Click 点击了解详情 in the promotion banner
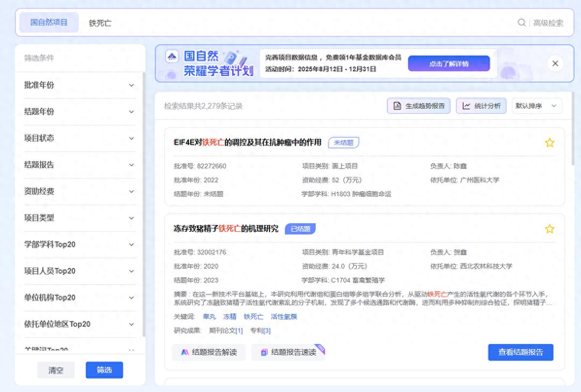 coord(449,63)
